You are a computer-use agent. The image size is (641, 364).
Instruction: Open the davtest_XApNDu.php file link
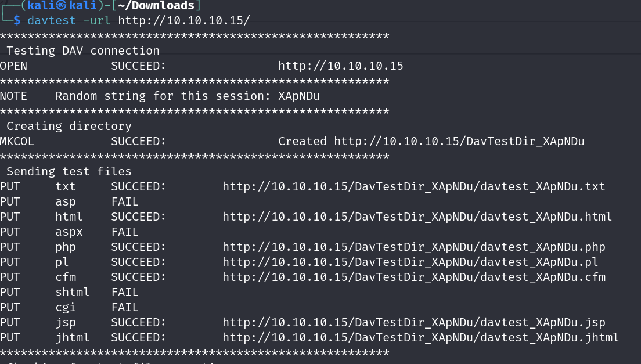click(413, 247)
